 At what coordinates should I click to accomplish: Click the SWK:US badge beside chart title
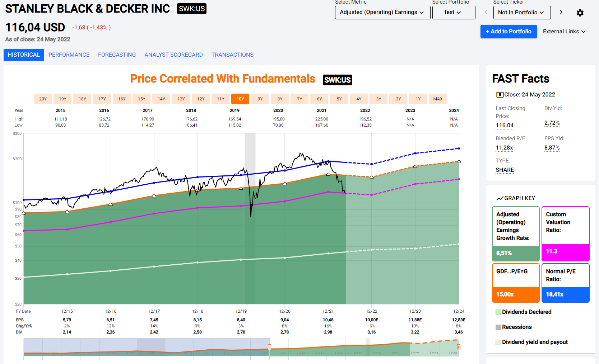point(337,80)
